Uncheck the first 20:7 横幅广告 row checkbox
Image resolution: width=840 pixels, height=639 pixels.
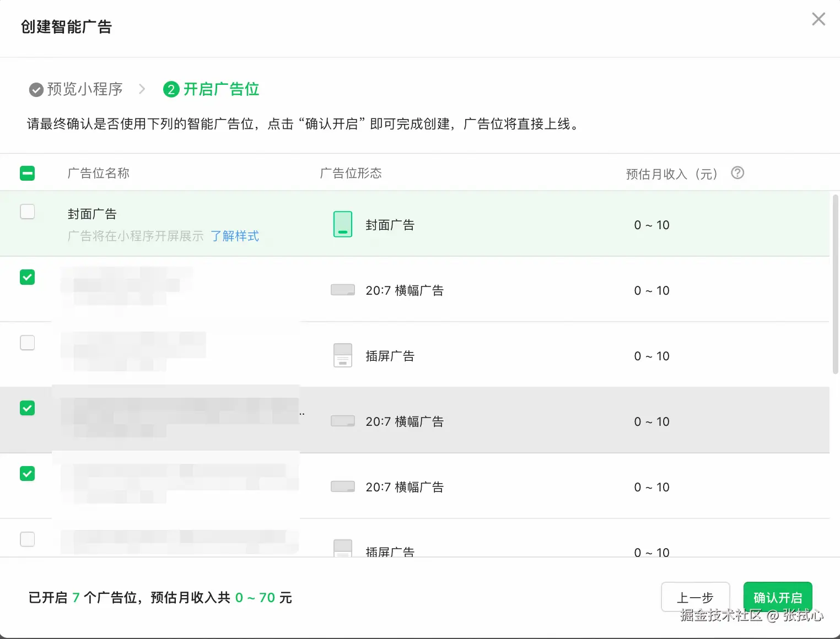(x=28, y=277)
